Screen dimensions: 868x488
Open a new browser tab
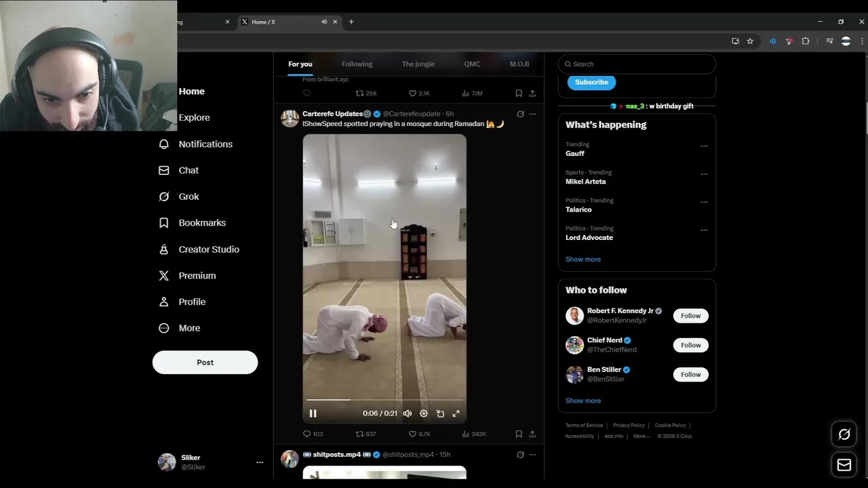click(x=351, y=22)
